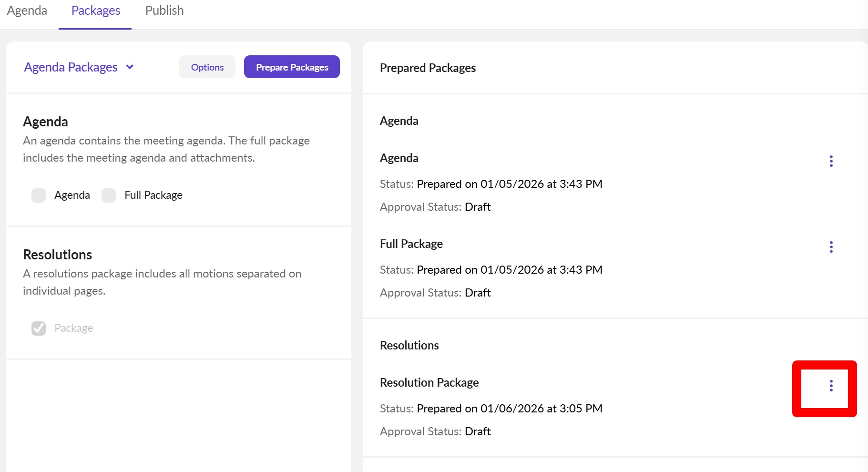Select the Packages tab

pos(95,11)
